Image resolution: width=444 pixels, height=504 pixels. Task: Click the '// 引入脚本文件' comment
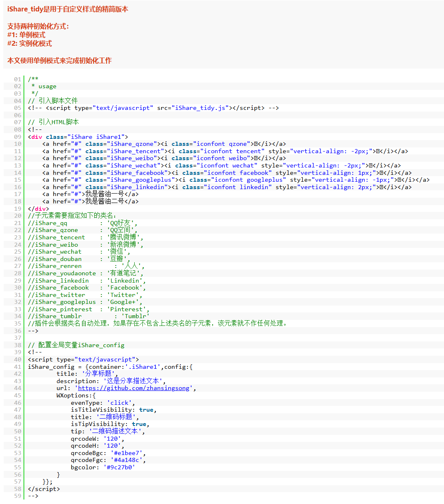53,101
